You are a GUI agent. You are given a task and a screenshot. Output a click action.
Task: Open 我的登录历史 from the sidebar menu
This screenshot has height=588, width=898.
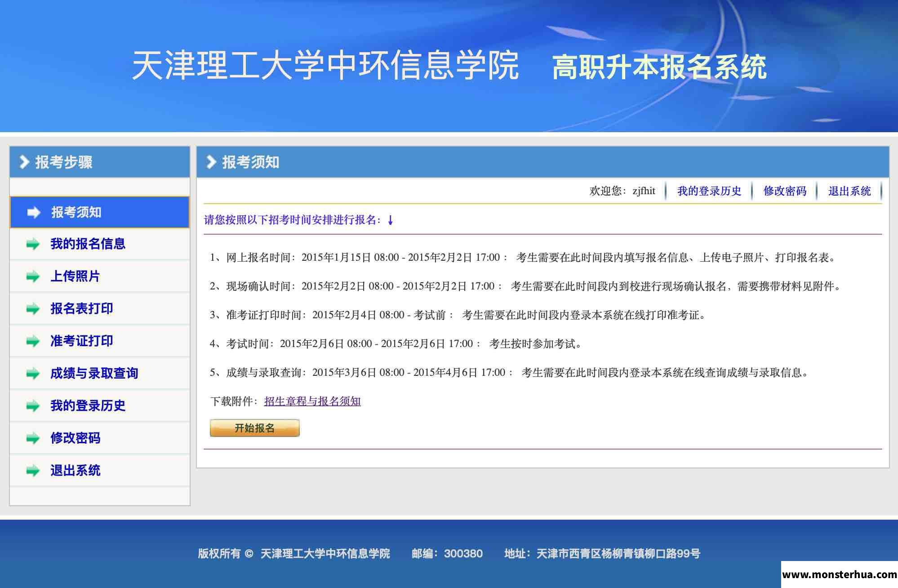[x=100, y=406]
